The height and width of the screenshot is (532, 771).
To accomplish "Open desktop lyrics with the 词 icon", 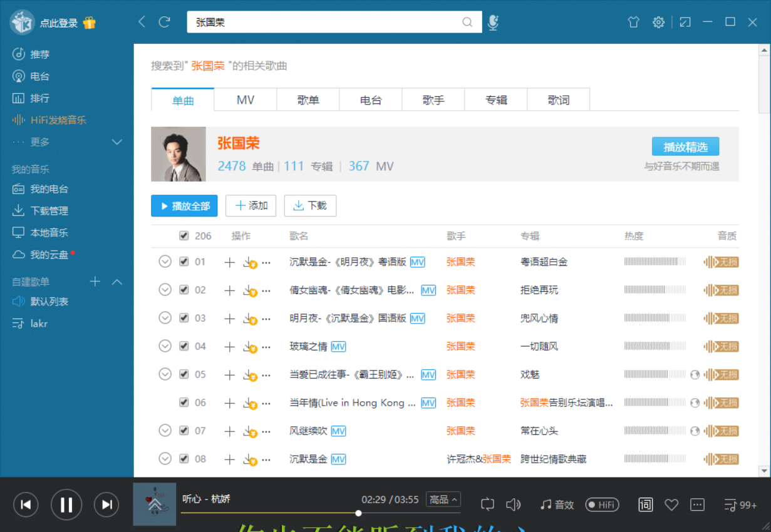I will point(645,504).
